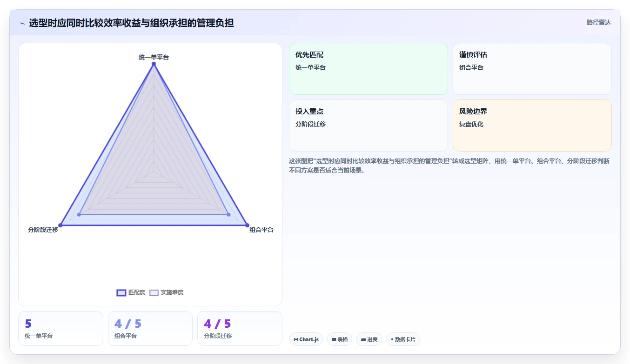Select the score 5 统一单平台 stat card

60,328
